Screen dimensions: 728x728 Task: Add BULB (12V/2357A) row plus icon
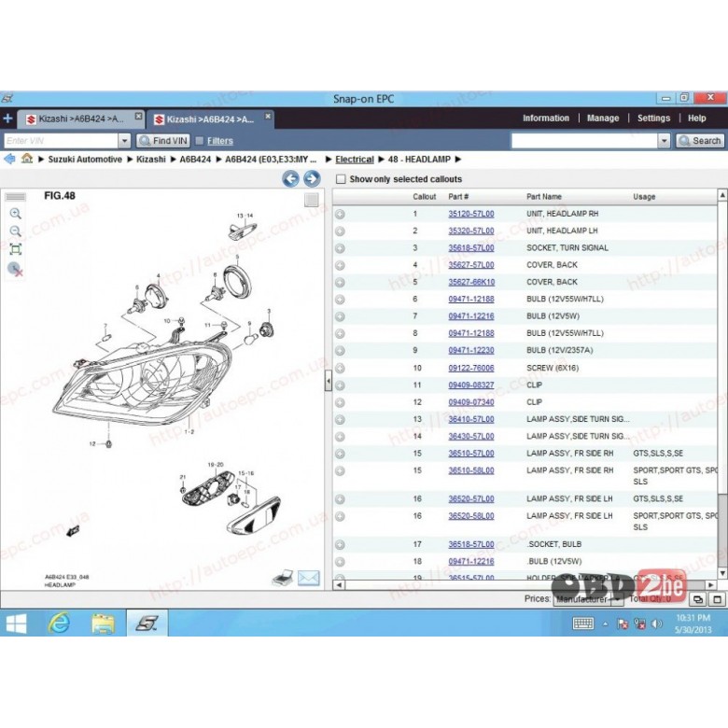point(340,351)
